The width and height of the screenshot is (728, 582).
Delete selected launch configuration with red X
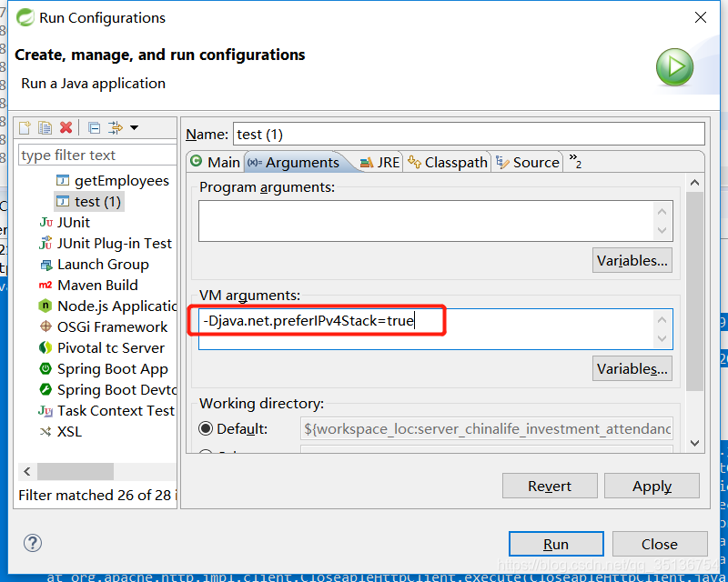(66, 127)
